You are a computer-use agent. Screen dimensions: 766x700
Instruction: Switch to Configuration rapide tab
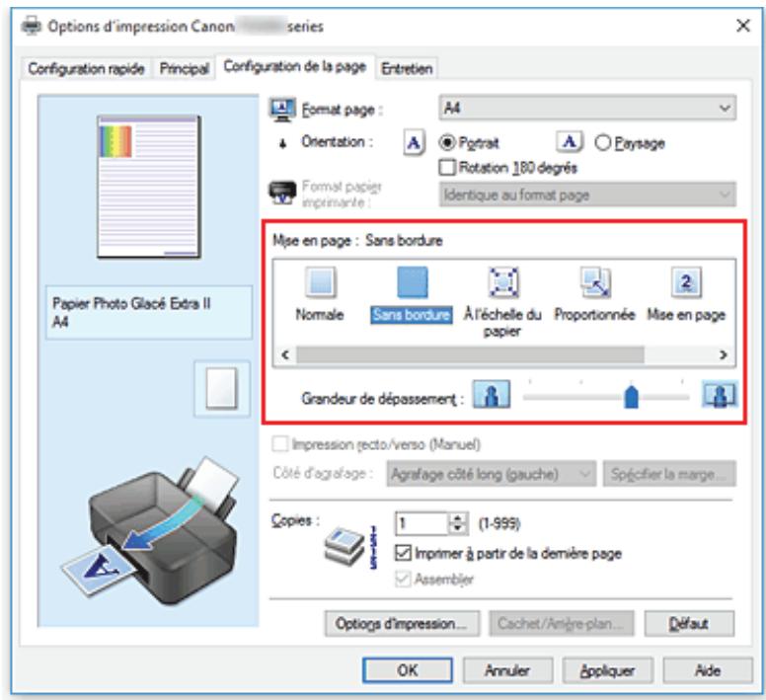(86, 68)
